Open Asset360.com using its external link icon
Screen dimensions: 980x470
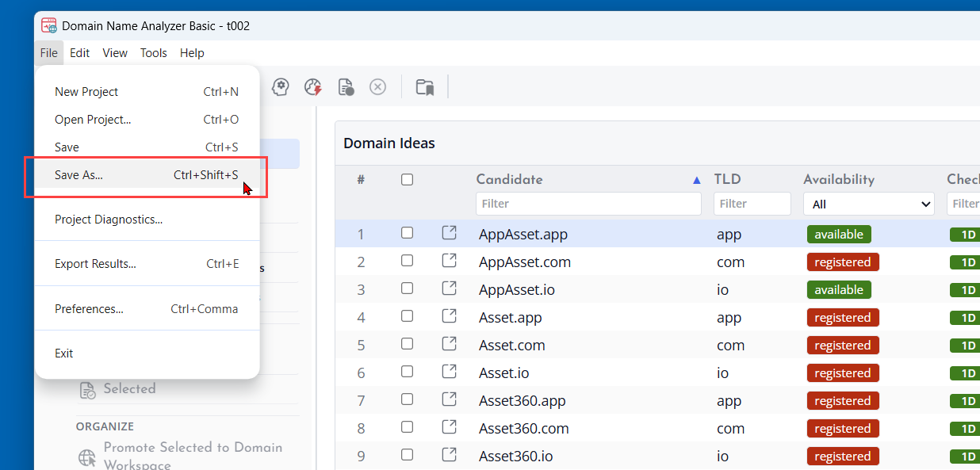[449, 427]
